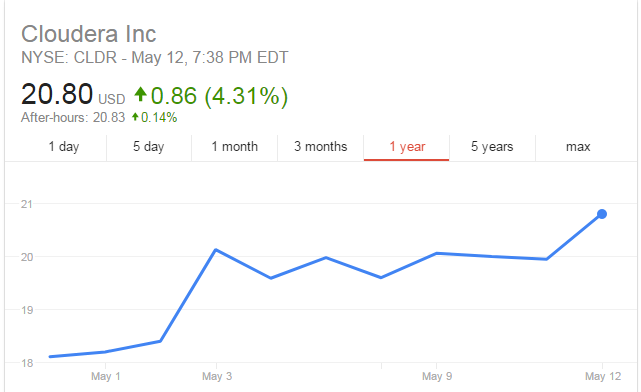This screenshot has width=641, height=392.
Task: Click the 20.80 stock price
Action: [57, 94]
